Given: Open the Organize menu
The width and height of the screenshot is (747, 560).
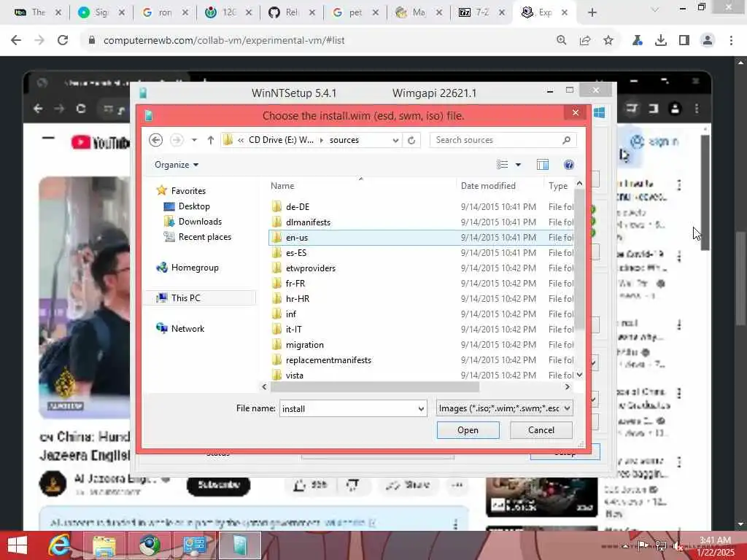Looking at the screenshot, I should tap(177, 165).
